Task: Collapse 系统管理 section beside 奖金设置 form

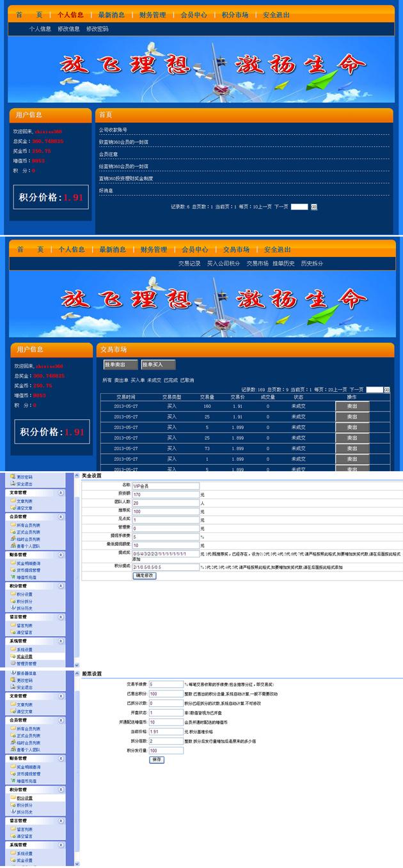Action: pos(61,640)
